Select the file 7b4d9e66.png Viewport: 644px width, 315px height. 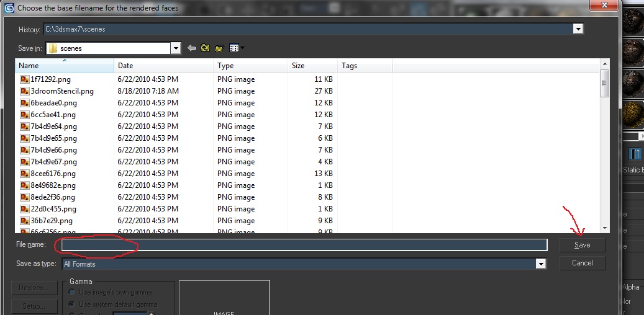(x=54, y=150)
